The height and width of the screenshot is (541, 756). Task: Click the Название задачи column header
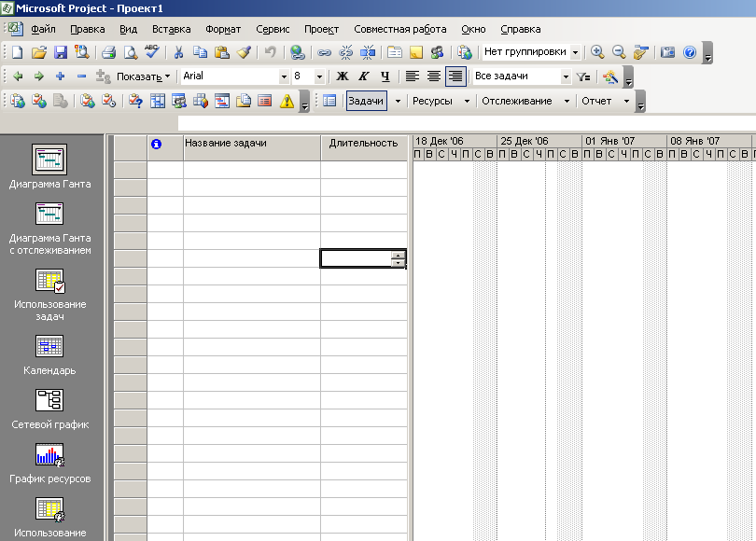pos(252,147)
